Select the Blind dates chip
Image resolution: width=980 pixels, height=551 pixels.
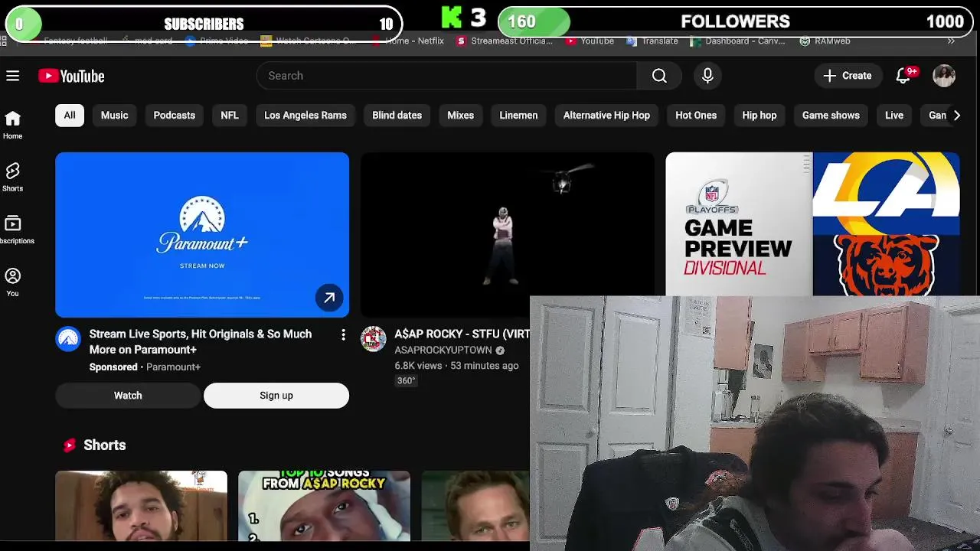click(397, 116)
